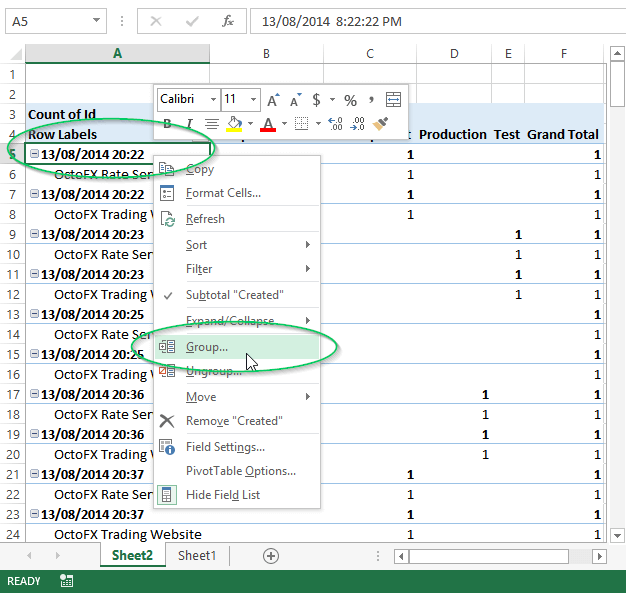
Task: Click the Format Painter brush icon
Action: [380, 124]
